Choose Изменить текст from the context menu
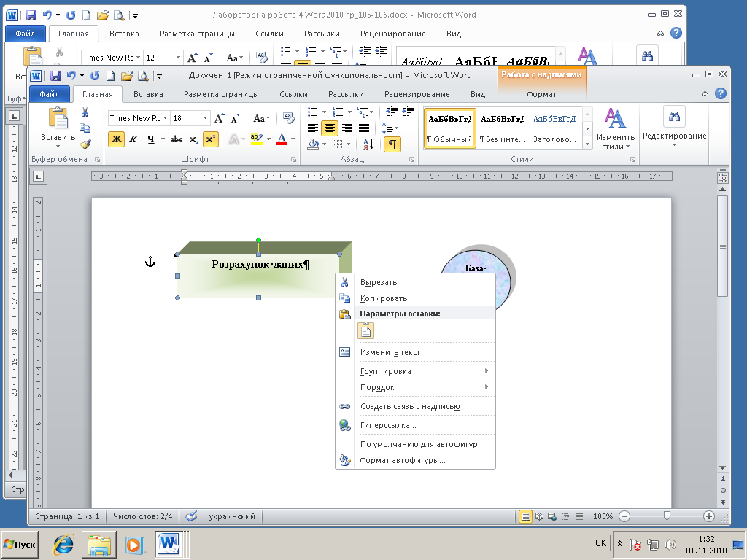747x560 pixels. point(416,352)
